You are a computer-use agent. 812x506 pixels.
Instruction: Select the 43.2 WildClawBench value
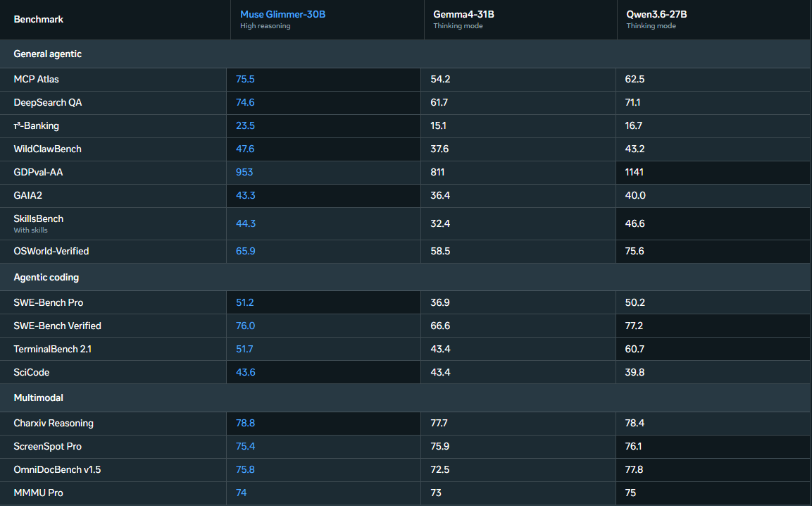(635, 149)
